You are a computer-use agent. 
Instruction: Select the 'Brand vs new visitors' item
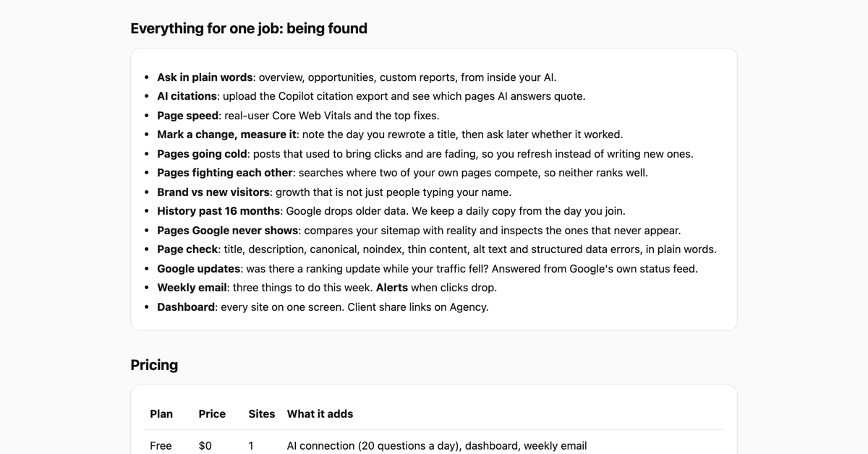(x=213, y=192)
